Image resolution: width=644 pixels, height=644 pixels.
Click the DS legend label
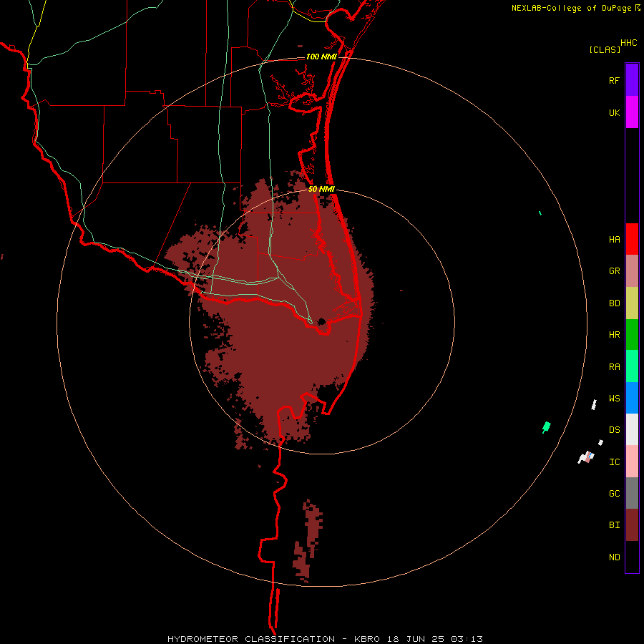[x=614, y=430]
